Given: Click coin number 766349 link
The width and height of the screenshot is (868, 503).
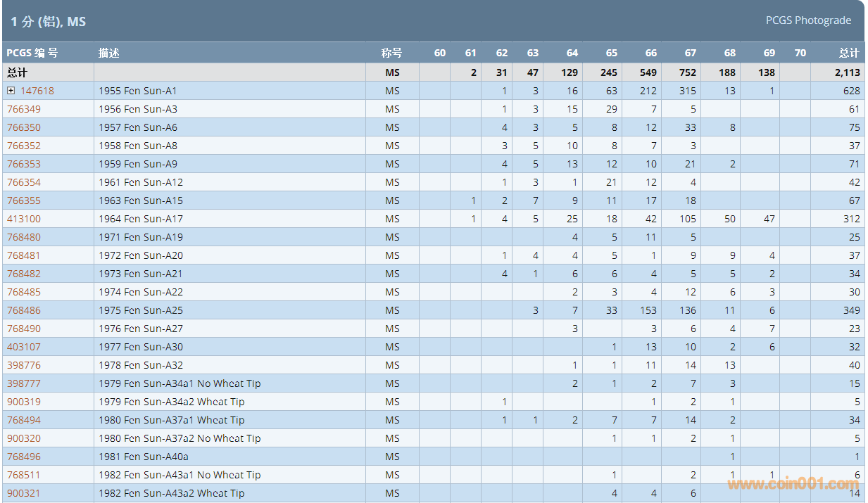Looking at the screenshot, I should click(x=24, y=109).
